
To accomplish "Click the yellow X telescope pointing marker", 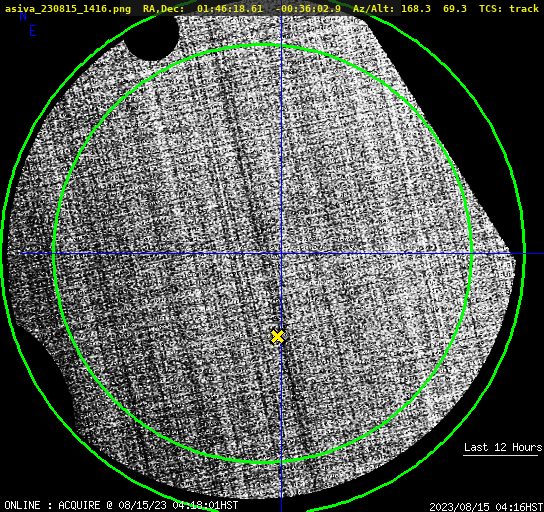I will pos(278,337).
